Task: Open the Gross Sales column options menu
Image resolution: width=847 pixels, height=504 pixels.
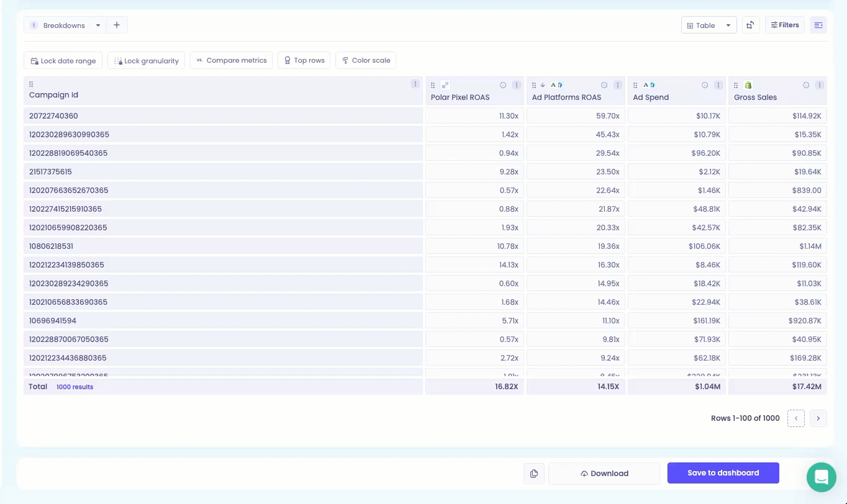Action: coord(820,85)
